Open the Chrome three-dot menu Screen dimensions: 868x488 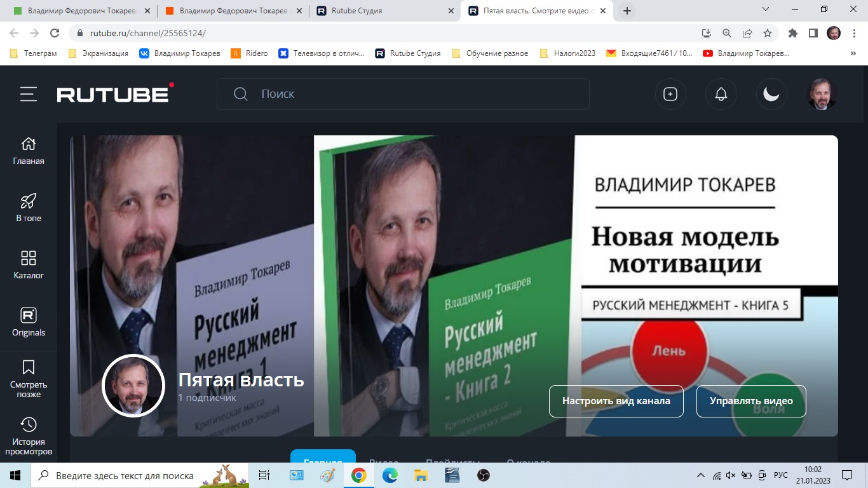[854, 33]
